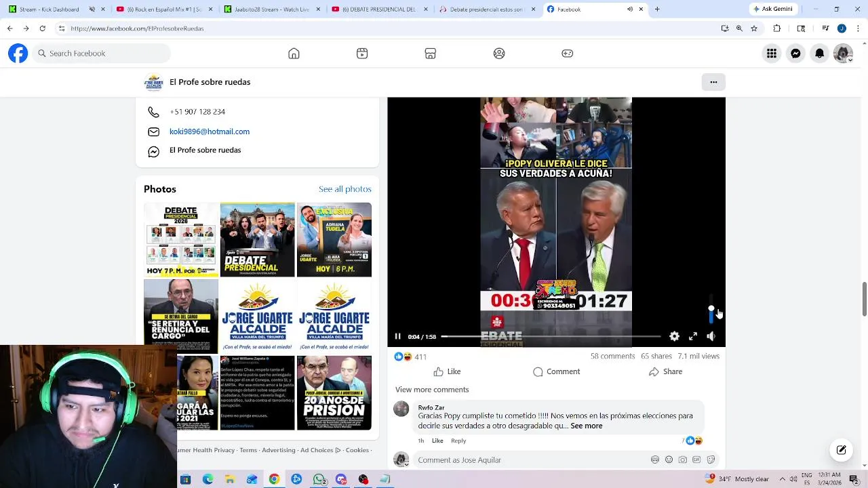Go back in browser history
The width and height of the screenshot is (868, 488).
pyautogui.click(x=10, y=28)
